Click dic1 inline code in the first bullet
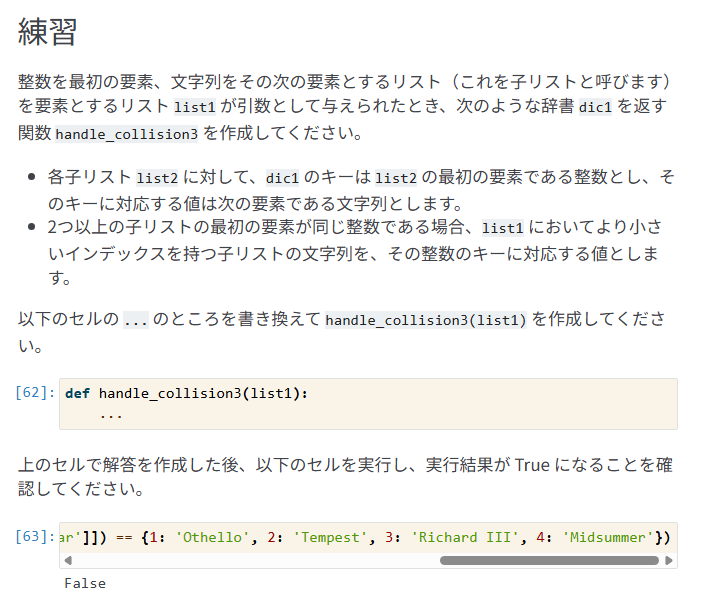Image resolution: width=702 pixels, height=609 pixels. (282, 179)
